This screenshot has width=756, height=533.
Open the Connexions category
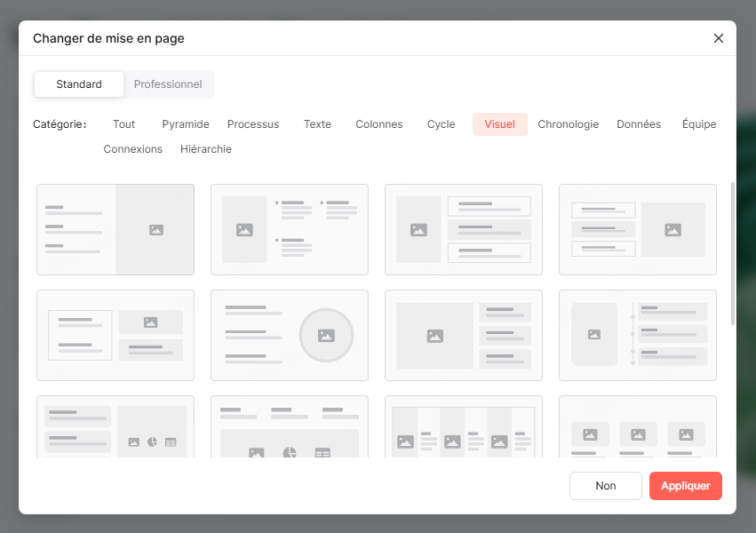tap(133, 149)
